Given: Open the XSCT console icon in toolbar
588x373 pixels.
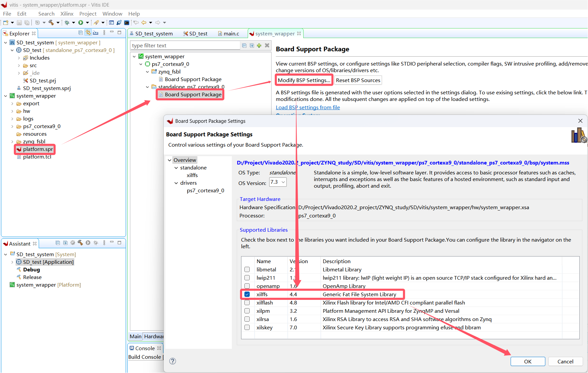Looking at the screenshot, I should click(111, 23).
